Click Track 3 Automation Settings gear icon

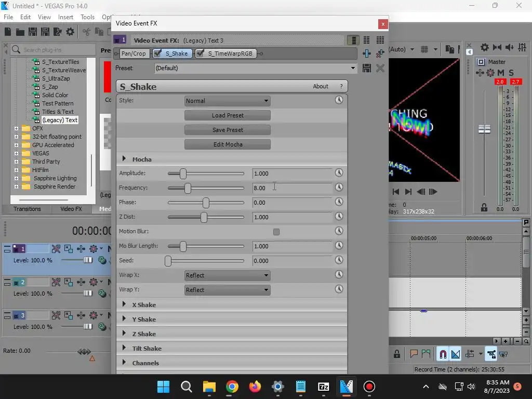point(94,315)
